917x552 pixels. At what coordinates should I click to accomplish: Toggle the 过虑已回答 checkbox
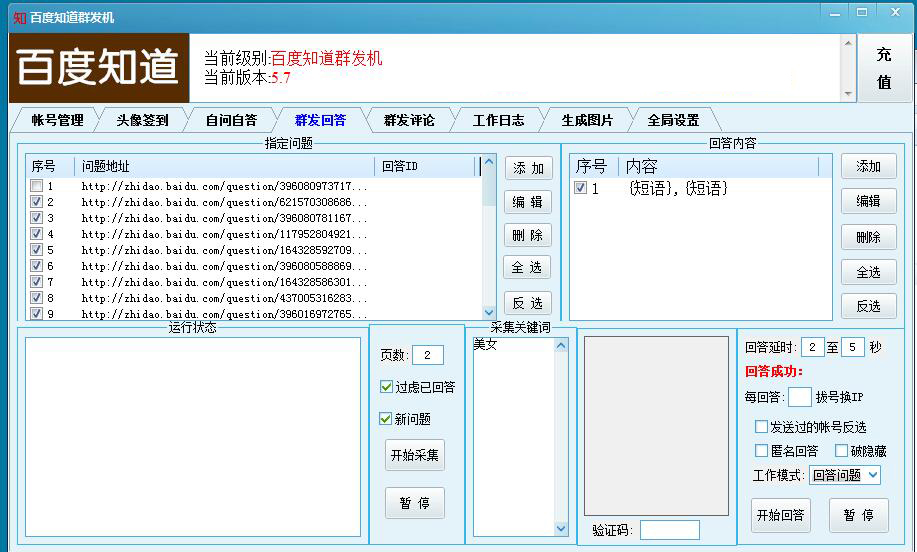(x=386, y=387)
